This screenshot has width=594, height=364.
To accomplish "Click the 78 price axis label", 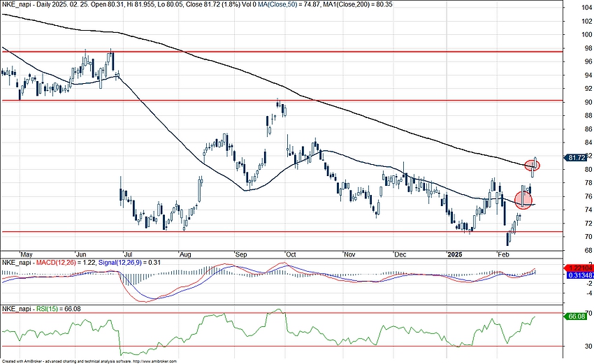I will 588,183.
